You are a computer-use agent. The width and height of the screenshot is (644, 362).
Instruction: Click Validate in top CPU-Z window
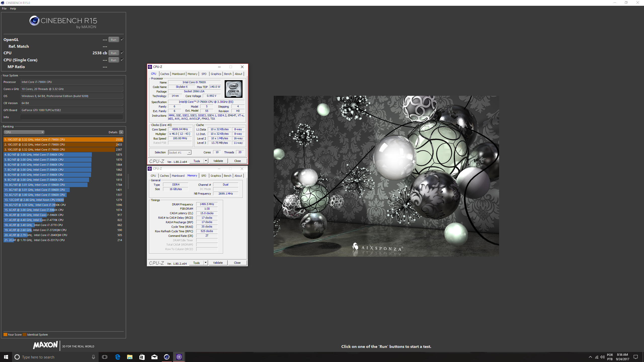point(218,161)
